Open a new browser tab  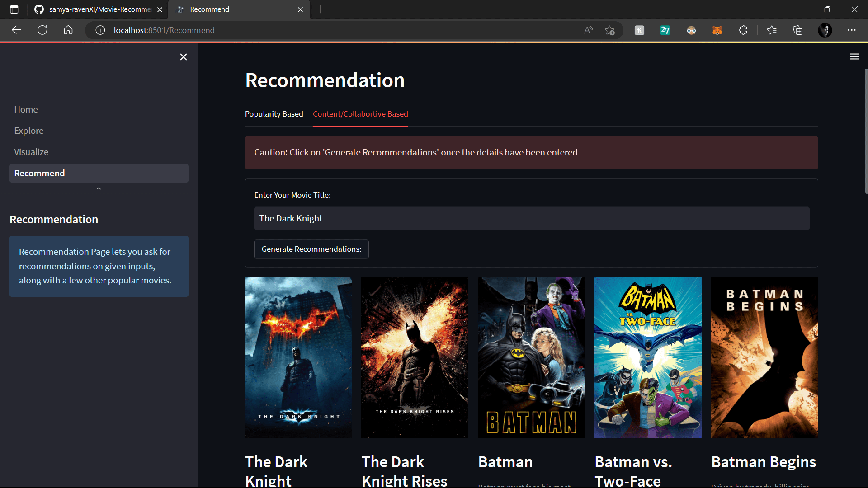pyautogui.click(x=320, y=9)
